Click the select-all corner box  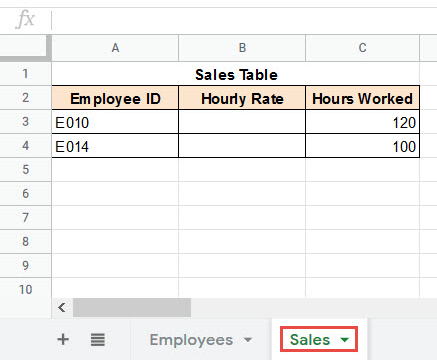click(23, 46)
